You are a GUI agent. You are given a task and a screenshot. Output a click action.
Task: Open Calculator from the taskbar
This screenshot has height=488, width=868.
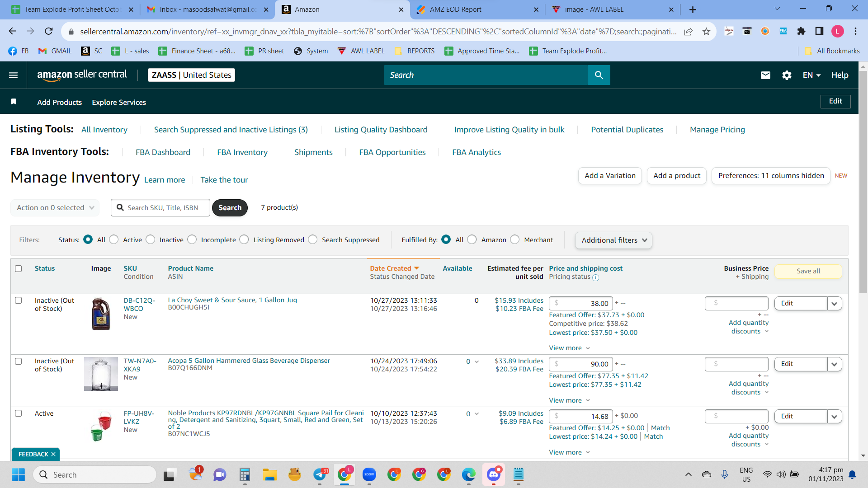(x=245, y=474)
